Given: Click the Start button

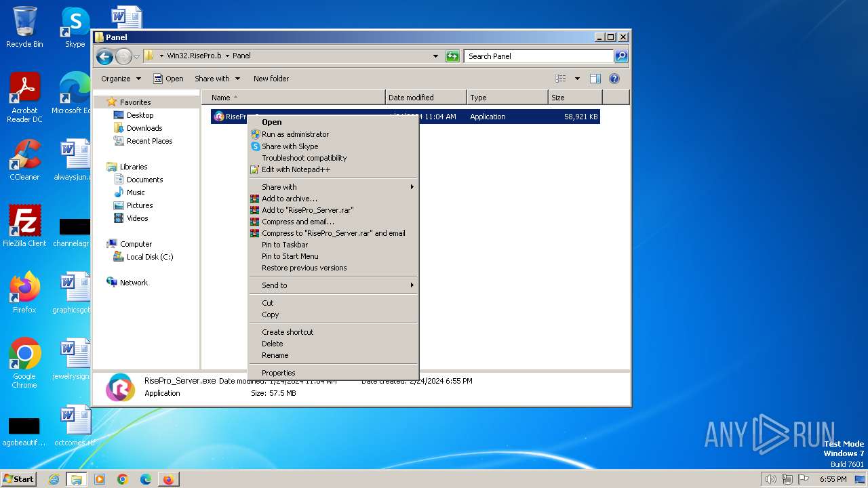Looking at the screenshot, I should (x=19, y=479).
